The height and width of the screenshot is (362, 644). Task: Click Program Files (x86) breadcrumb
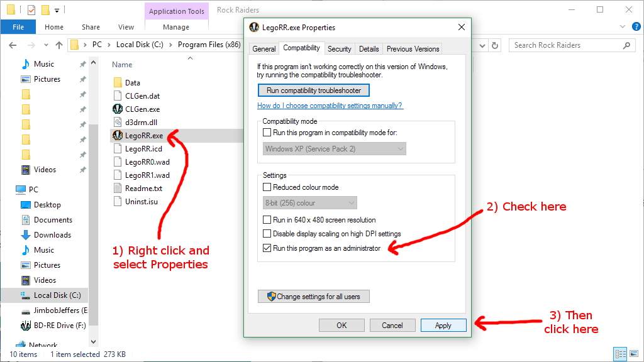[209, 45]
